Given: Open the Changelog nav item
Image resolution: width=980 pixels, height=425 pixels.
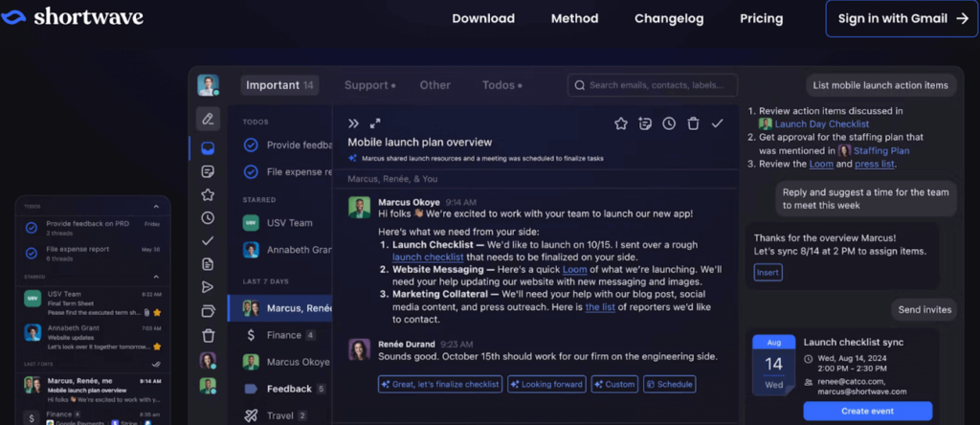Looking at the screenshot, I should [x=669, y=19].
